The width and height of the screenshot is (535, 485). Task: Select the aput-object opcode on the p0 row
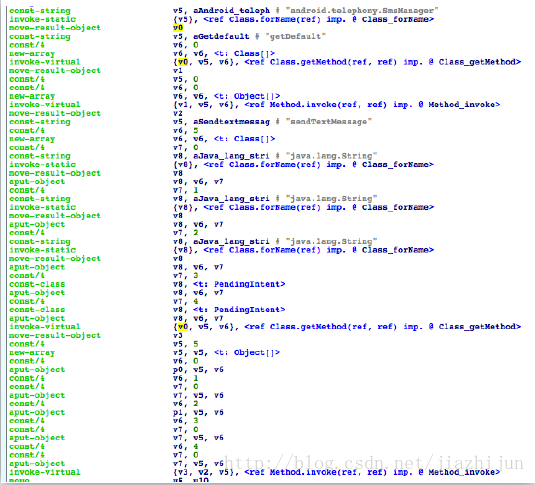coord(37,370)
